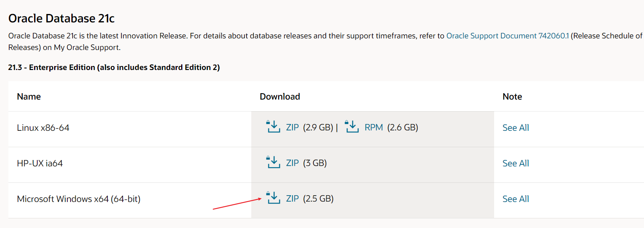Select the HP-UX ia64 row name
The image size is (644, 228).
point(40,163)
